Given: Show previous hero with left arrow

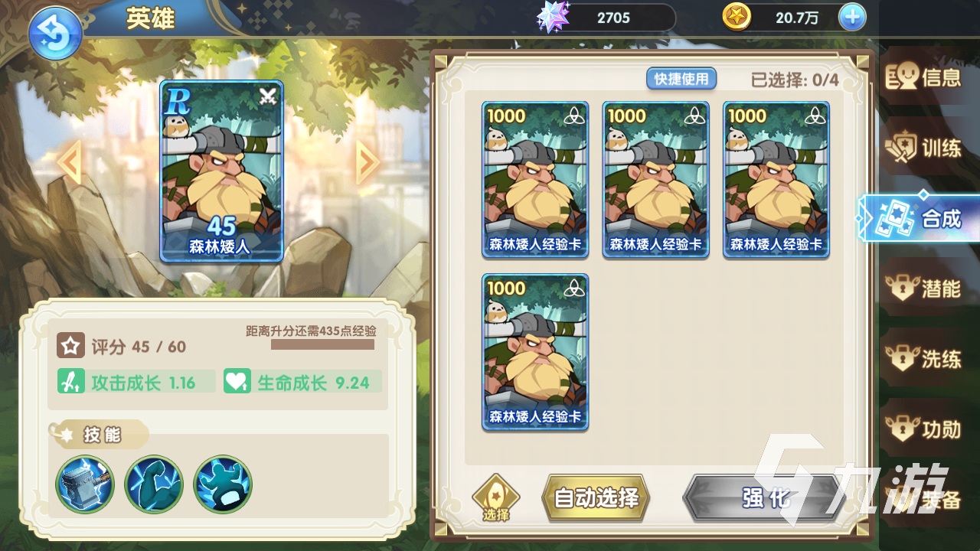Looking at the screenshot, I should pos(69,162).
